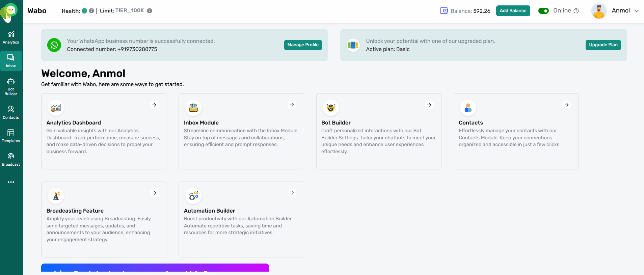Click the Add Balance button

[513, 11]
